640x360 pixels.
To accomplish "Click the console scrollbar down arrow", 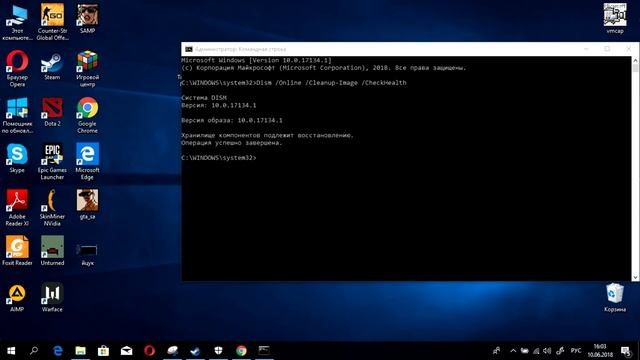I will click(x=635, y=277).
